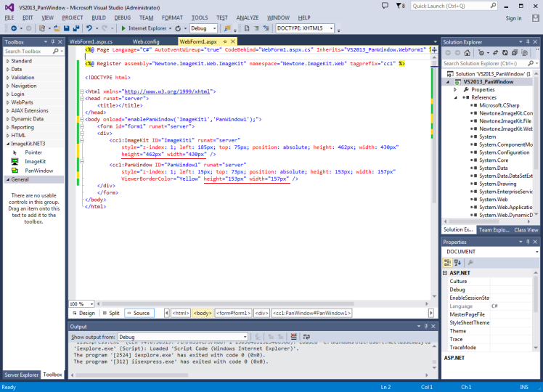Switch to Team Explorer panel tab
This screenshot has height=392, width=543.
click(x=494, y=229)
